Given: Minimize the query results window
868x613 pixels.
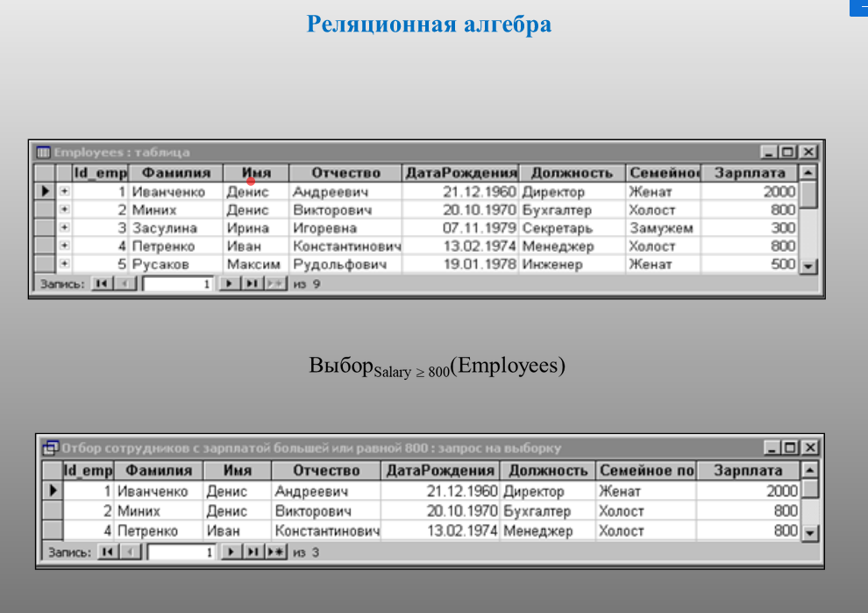Looking at the screenshot, I should [x=772, y=447].
